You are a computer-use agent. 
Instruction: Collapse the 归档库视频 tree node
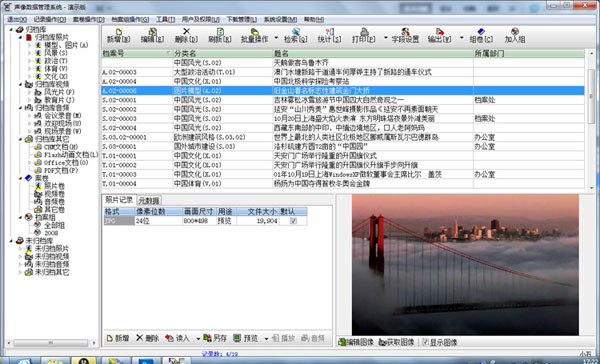[x=21, y=84]
